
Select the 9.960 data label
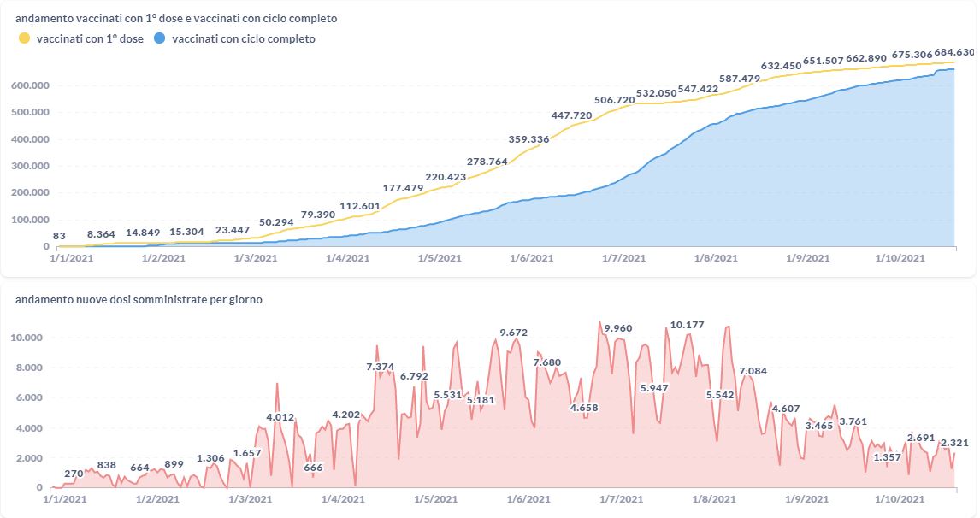click(x=617, y=328)
